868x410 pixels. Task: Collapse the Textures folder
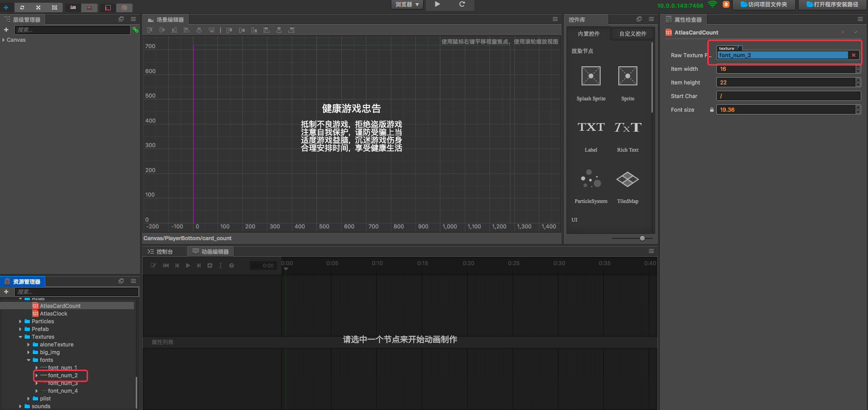tap(20, 337)
